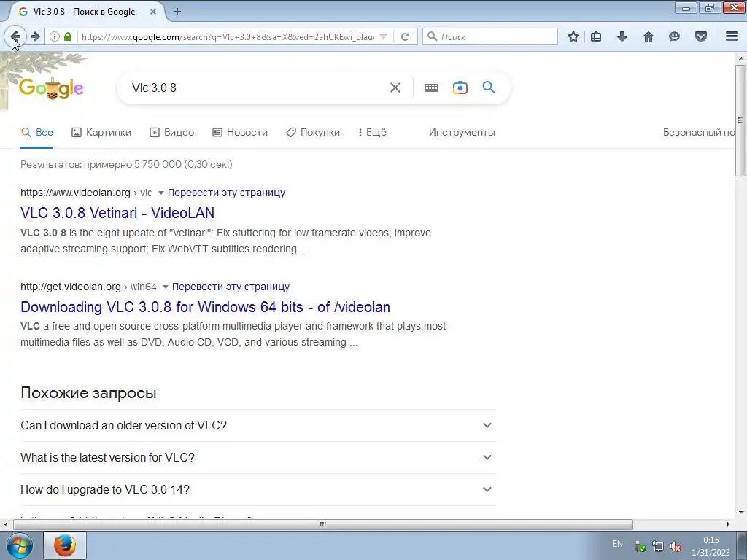Reload the current page
The height and width of the screenshot is (560, 747).
[406, 36]
